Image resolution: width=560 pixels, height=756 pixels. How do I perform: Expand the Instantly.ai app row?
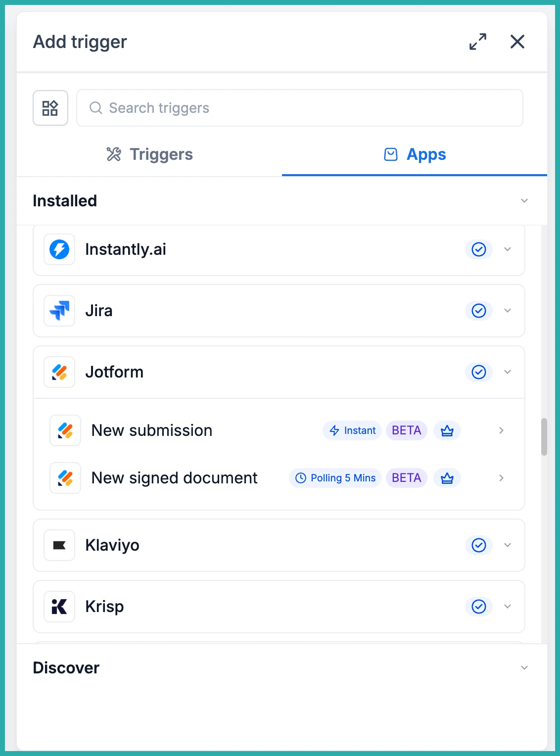508,249
